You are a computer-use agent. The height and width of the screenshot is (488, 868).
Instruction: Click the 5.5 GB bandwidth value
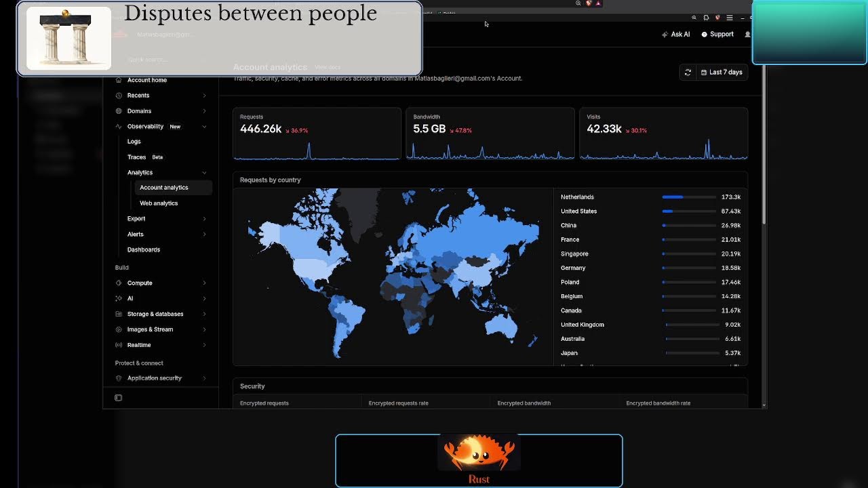point(429,129)
